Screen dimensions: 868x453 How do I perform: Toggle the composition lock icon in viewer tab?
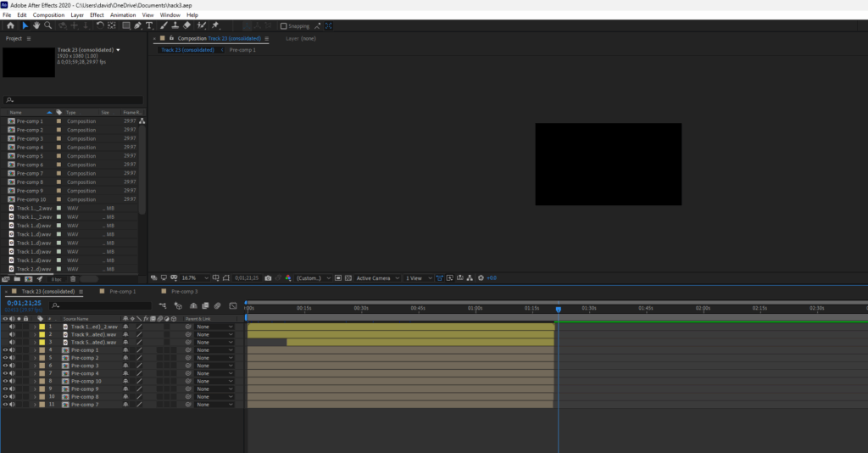point(171,38)
